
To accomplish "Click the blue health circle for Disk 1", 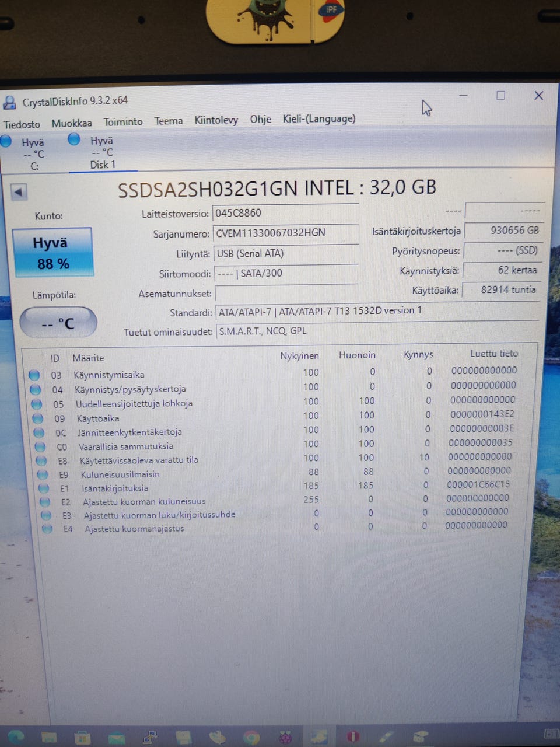I will coord(74,139).
